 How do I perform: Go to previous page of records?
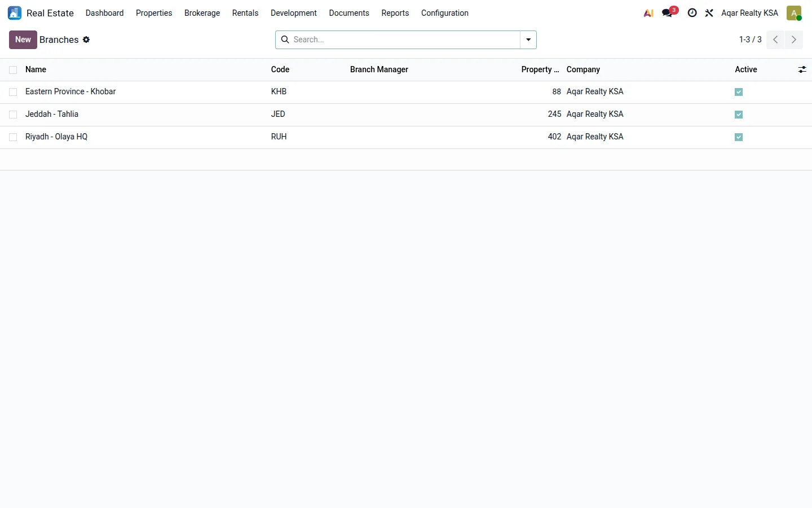click(x=775, y=40)
